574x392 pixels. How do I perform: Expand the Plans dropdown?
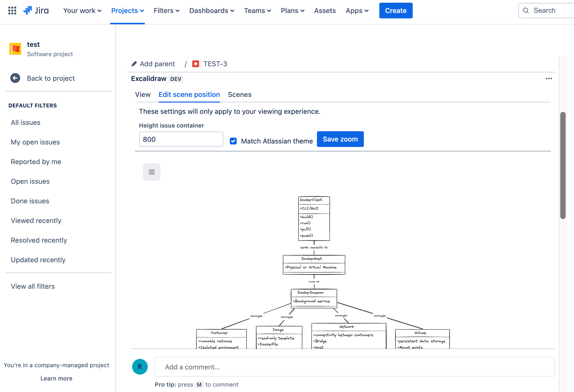(x=292, y=11)
